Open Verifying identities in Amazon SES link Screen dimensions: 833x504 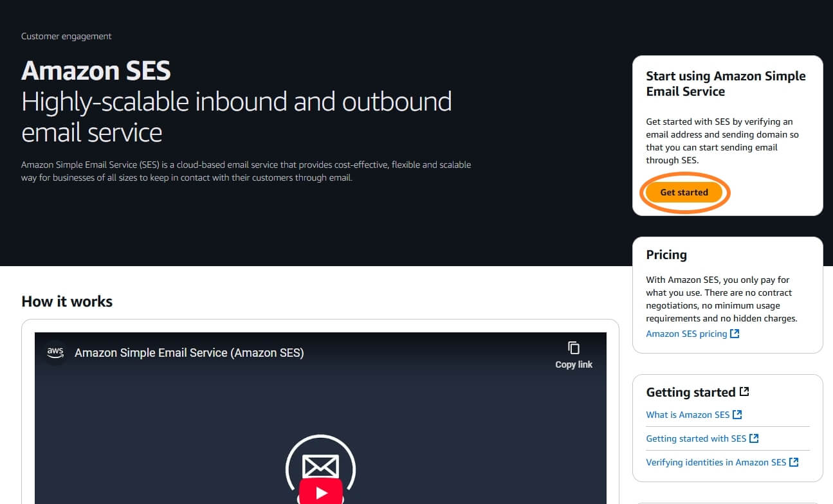point(715,462)
